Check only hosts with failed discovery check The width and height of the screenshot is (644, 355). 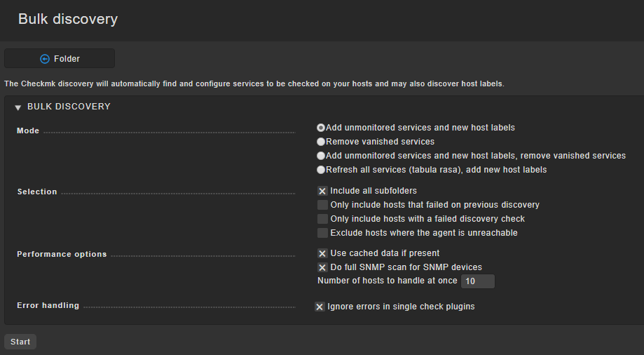click(322, 219)
